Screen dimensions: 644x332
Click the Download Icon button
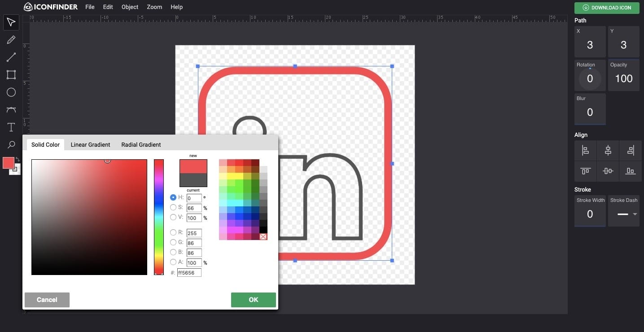point(607,8)
